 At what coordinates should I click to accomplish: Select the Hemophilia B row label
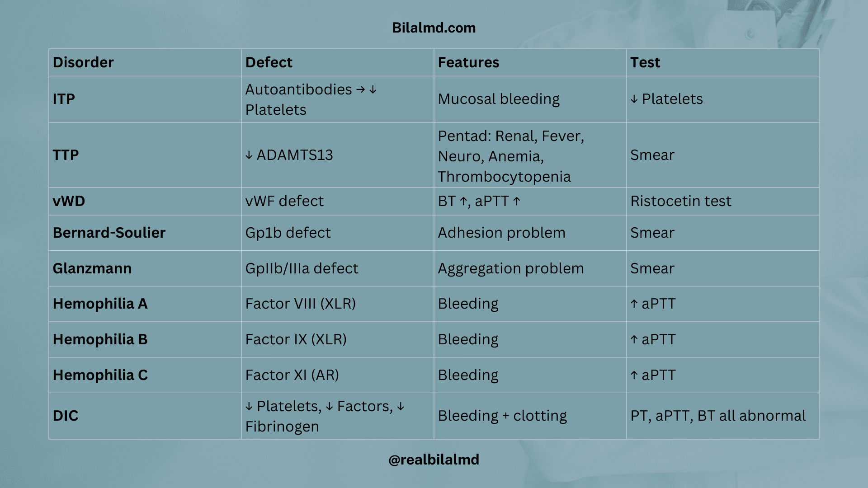point(100,339)
